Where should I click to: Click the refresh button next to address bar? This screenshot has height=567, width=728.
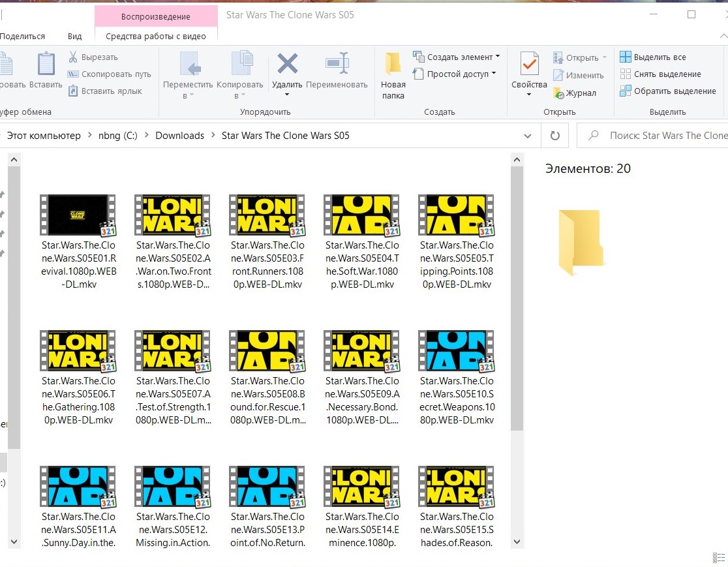(x=555, y=136)
